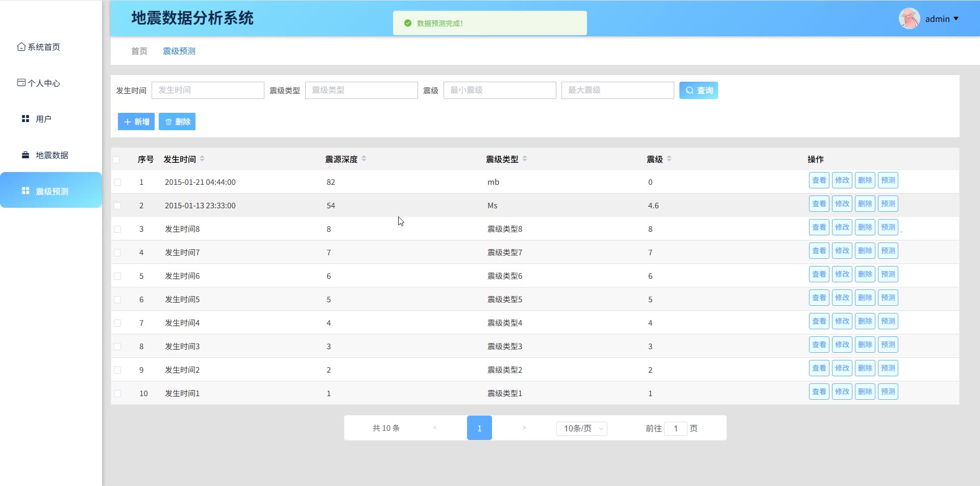The image size is (980, 486).
Task: Focus the 最小震级 input field
Action: 499,90
